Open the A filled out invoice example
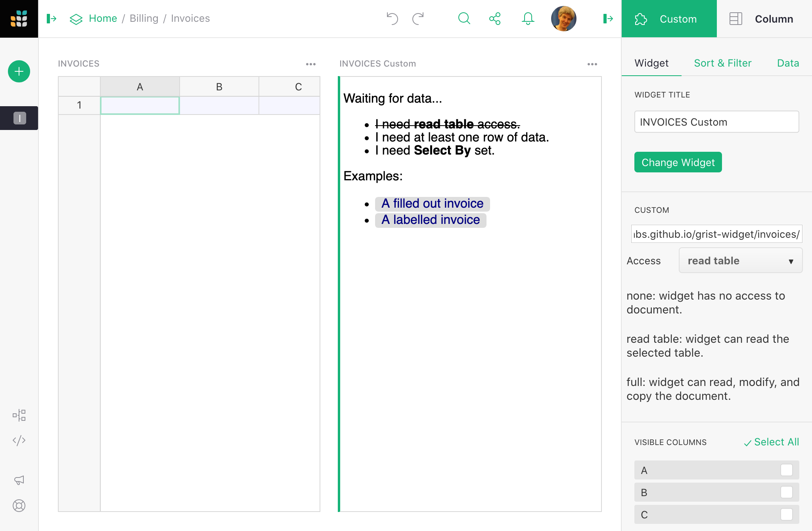 pyautogui.click(x=432, y=204)
